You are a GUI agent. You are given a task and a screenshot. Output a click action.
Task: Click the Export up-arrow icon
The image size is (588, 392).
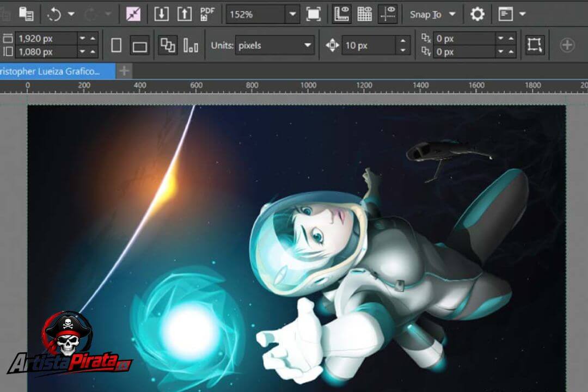coord(185,14)
